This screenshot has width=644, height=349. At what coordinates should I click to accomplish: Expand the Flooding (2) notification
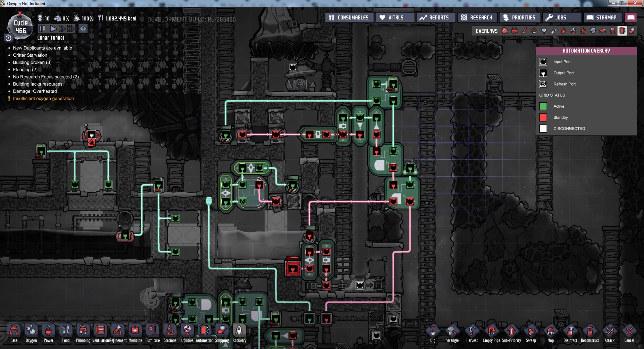[x=25, y=69]
